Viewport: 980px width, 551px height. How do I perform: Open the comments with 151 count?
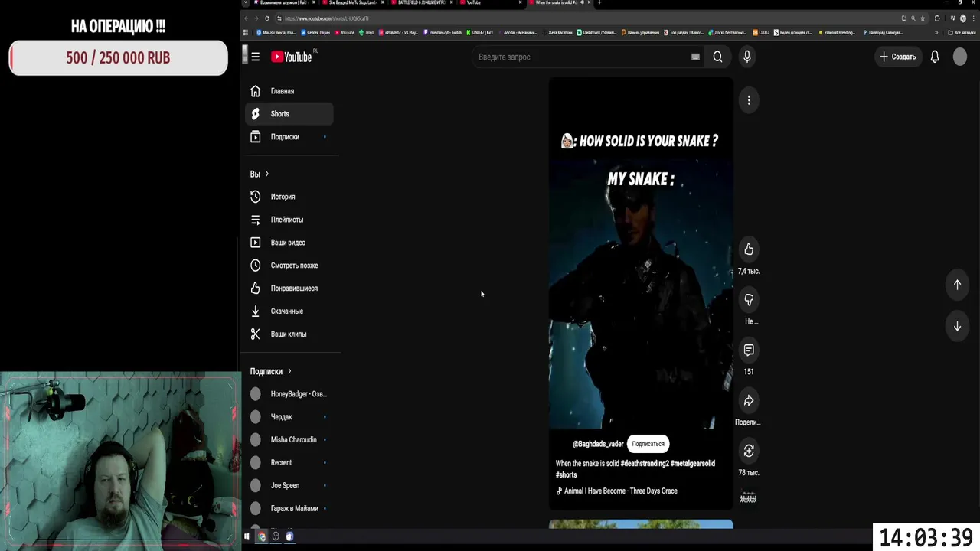coord(749,350)
